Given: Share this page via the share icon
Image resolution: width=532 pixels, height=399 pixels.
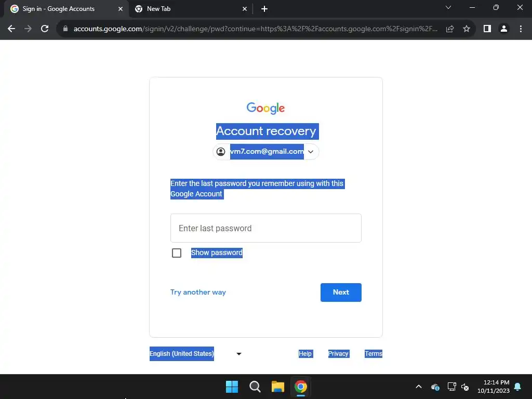Looking at the screenshot, I should 450,29.
